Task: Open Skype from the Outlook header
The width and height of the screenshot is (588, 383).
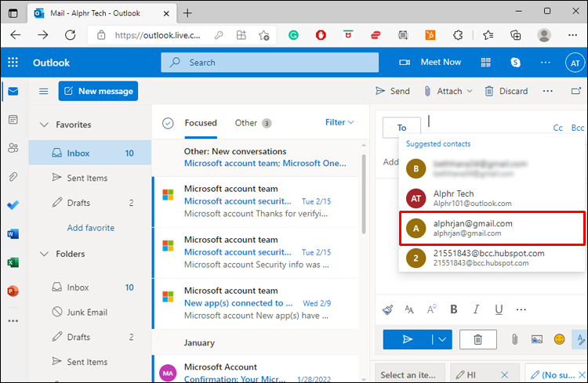Action: click(x=516, y=62)
